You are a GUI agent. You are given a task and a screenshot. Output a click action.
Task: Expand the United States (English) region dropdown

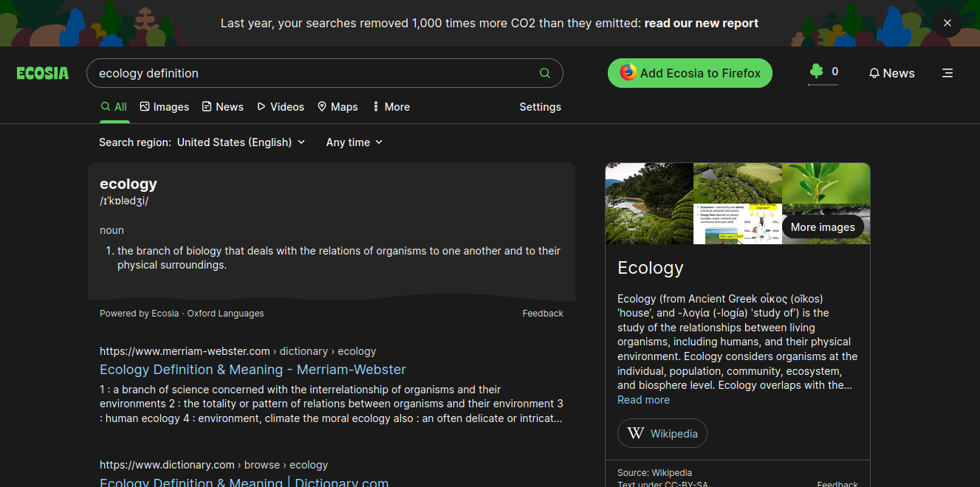point(241,142)
